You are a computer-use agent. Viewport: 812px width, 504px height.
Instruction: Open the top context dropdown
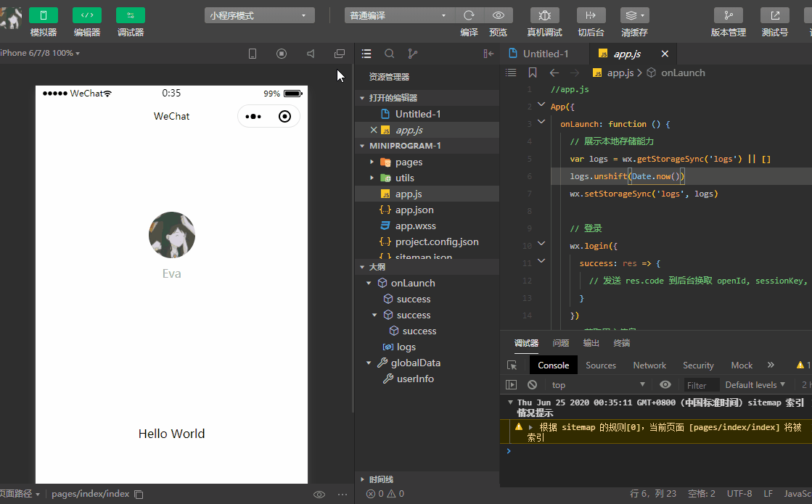click(599, 384)
